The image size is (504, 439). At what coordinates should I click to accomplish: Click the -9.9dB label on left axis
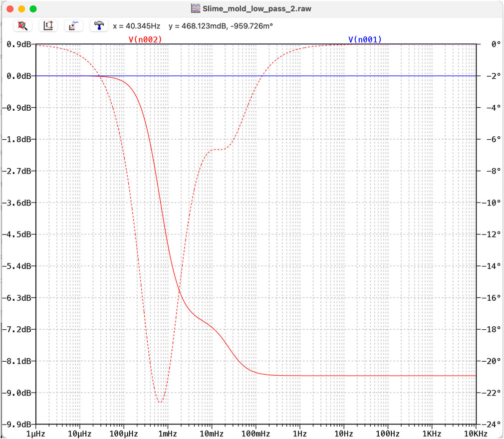pos(17,424)
